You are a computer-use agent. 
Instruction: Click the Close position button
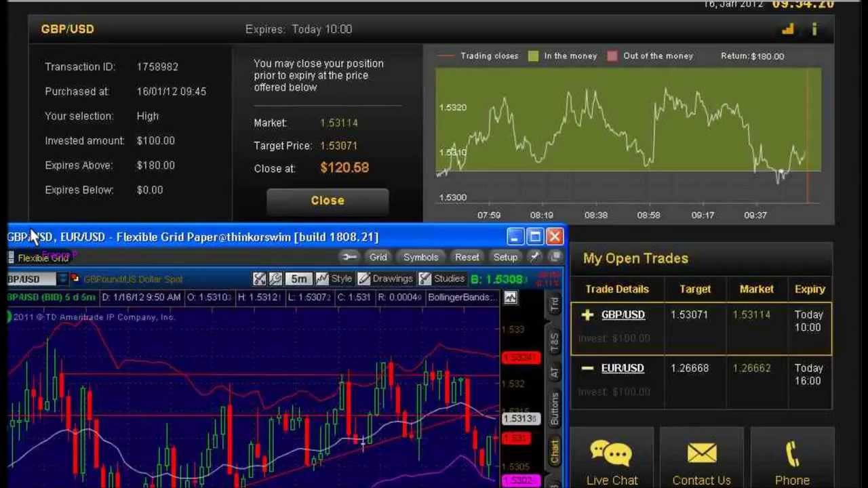pyautogui.click(x=328, y=201)
